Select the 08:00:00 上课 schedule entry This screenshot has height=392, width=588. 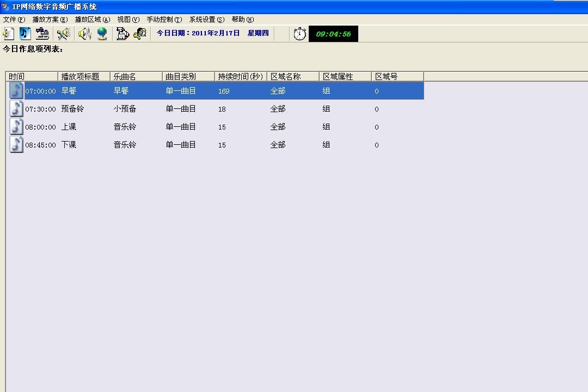(163, 126)
